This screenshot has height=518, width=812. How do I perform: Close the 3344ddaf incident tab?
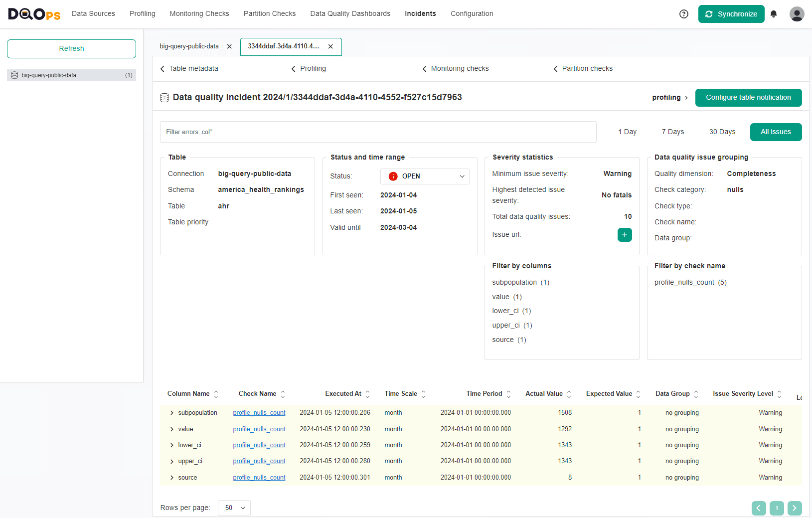pyautogui.click(x=330, y=46)
